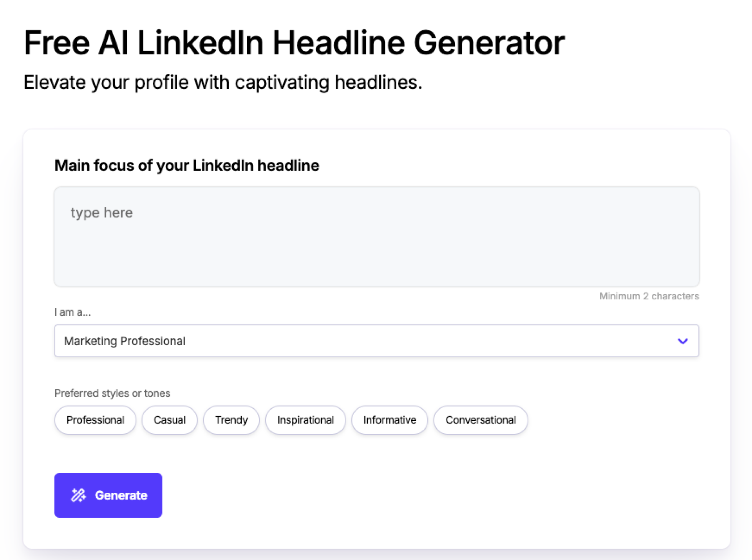The height and width of the screenshot is (560, 752).
Task: Click the magic wand icon on Generate
Action: (x=78, y=495)
